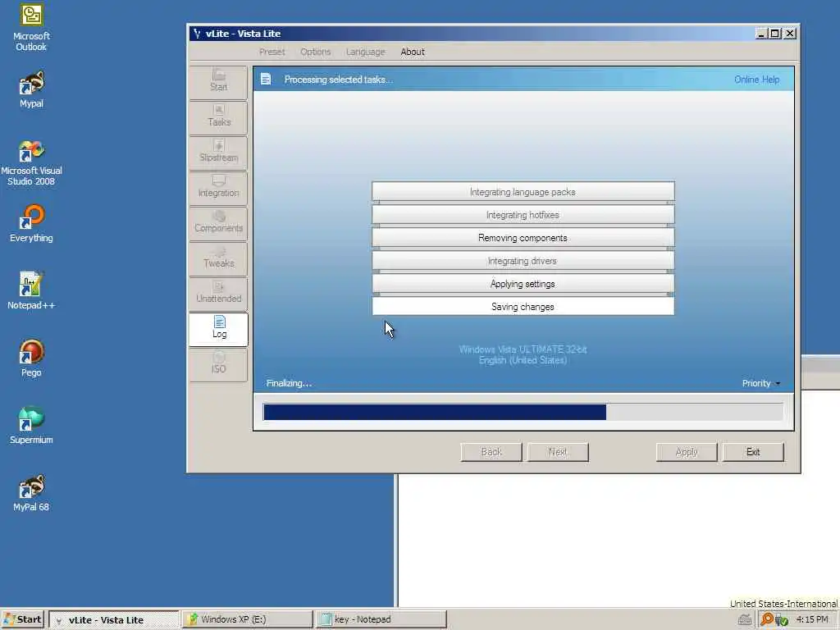The height and width of the screenshot is (630, 840).
Task: Click the Saving changes task bar
Action: [x=523, y=307]
